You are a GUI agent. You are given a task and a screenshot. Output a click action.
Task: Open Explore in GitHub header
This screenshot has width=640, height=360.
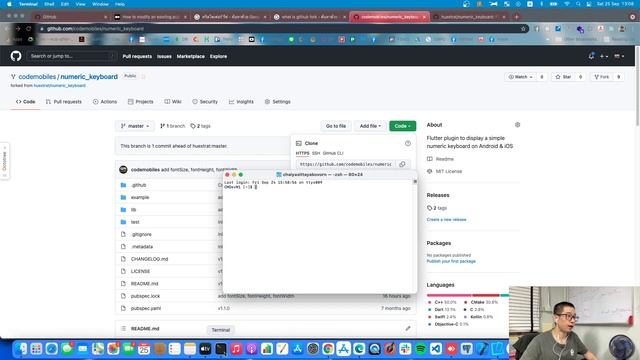218,56
